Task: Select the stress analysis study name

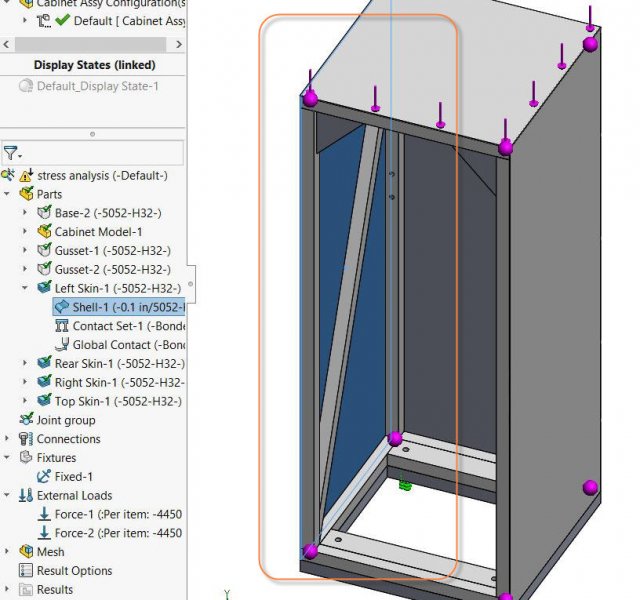Action: point(102,176)
